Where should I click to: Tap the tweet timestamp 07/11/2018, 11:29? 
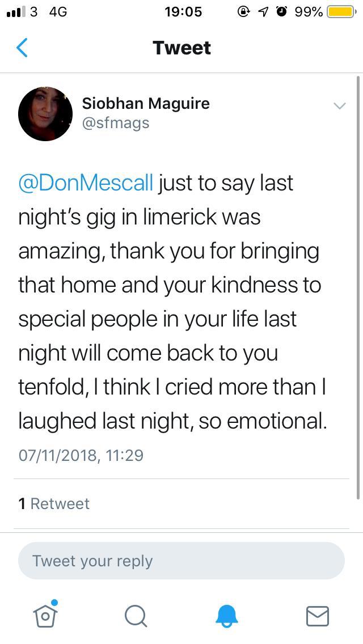click(81, 455)
